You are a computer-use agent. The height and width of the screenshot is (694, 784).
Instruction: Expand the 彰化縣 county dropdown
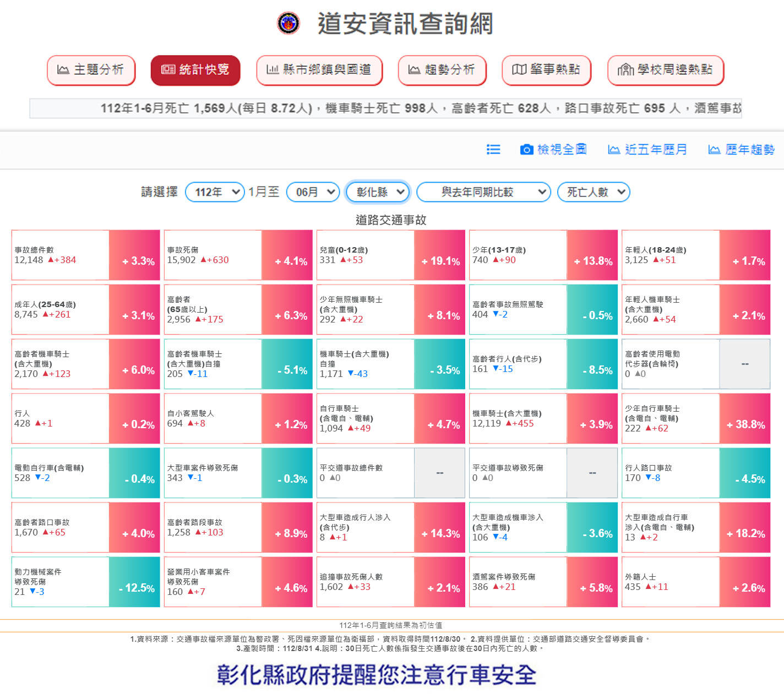378,192
